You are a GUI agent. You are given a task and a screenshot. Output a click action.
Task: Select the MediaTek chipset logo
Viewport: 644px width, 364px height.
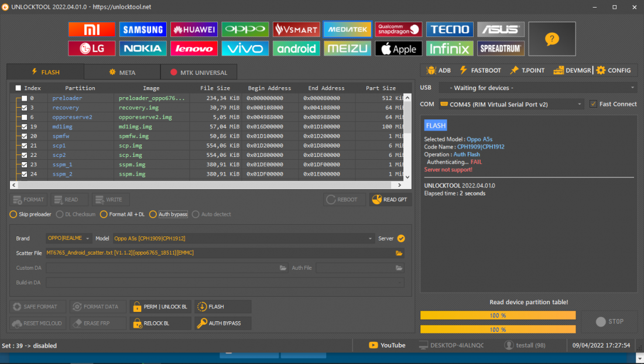(x=347, y=29)
